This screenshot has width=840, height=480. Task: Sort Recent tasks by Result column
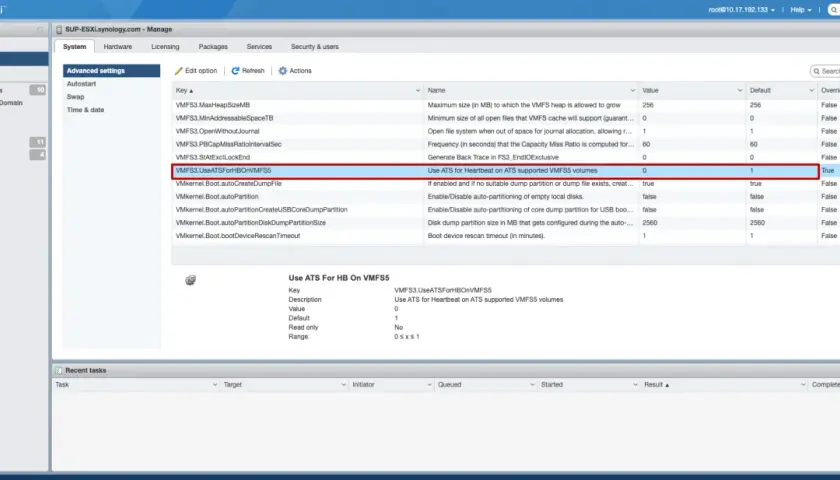tap(656, 385)
